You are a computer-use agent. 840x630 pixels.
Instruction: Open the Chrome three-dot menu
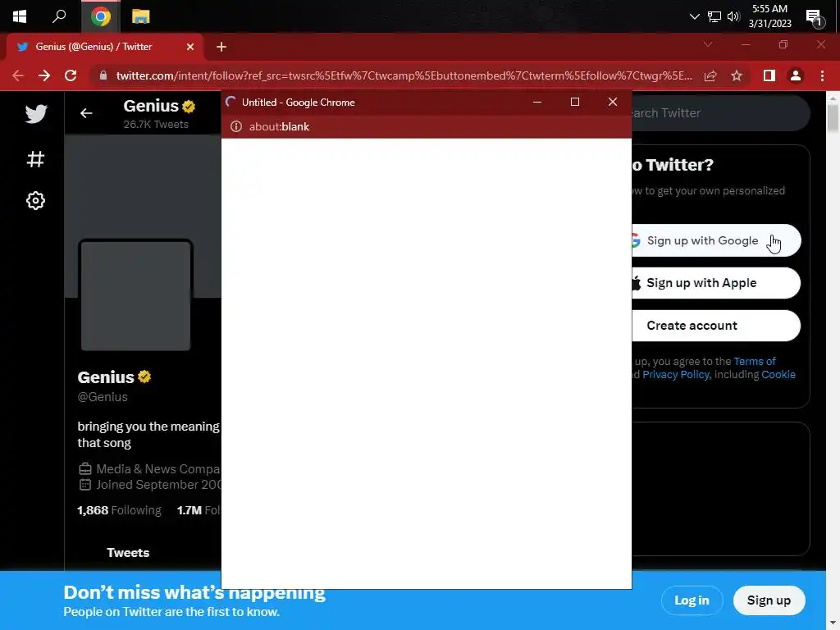point(822,76)
